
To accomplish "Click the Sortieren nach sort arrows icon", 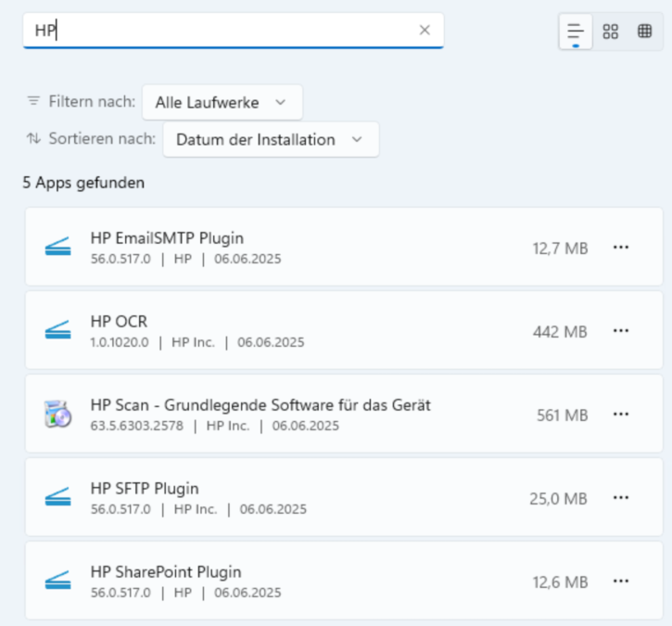I will [33, 139].
